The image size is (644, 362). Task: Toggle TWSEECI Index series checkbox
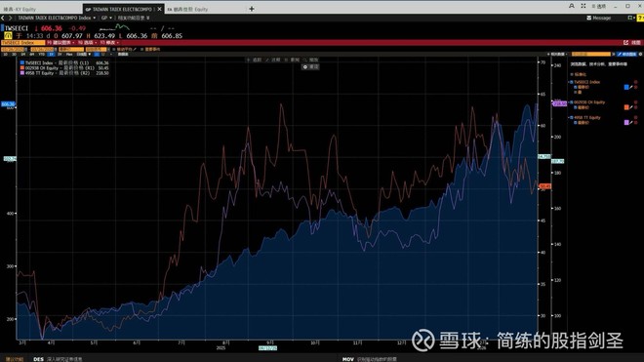click(571, 82)
